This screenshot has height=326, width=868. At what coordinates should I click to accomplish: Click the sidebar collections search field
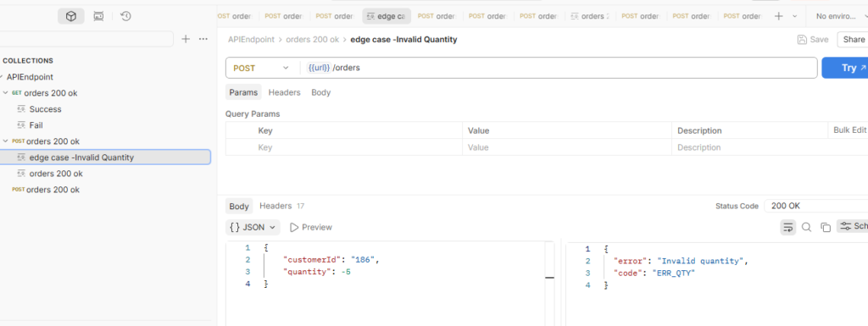86,39
